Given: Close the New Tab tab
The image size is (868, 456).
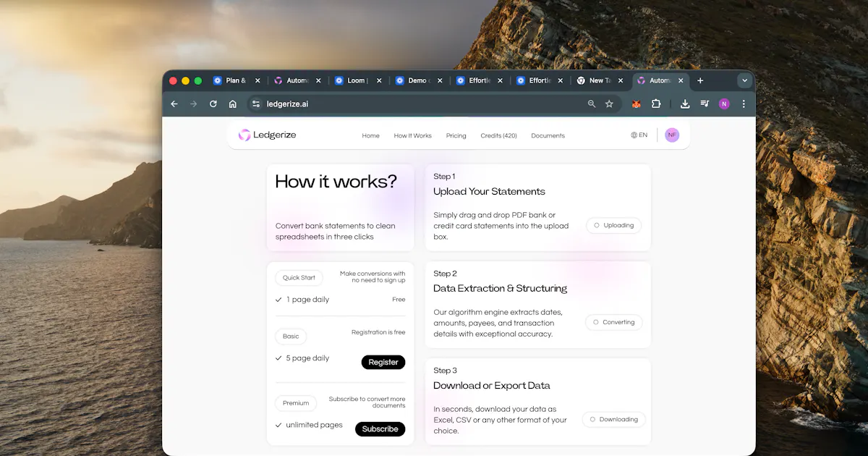Looking at the screenshot, I should pyautogui.click(x=621, y=80).
